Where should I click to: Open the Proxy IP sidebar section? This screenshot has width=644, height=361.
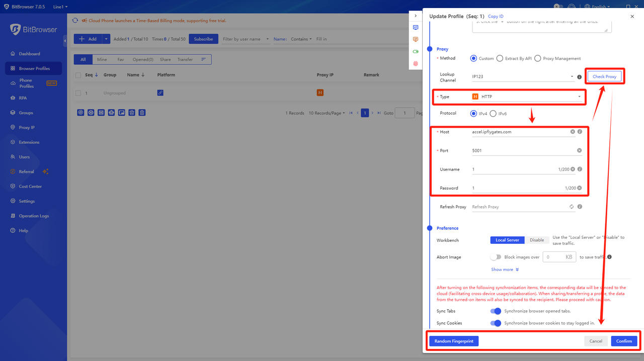click(x=29, y=127)
